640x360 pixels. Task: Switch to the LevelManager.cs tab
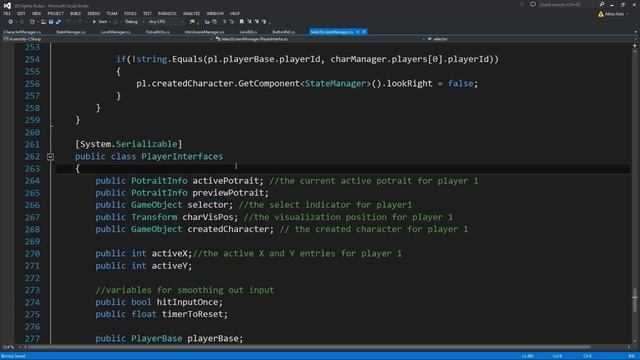coord(116,32)
